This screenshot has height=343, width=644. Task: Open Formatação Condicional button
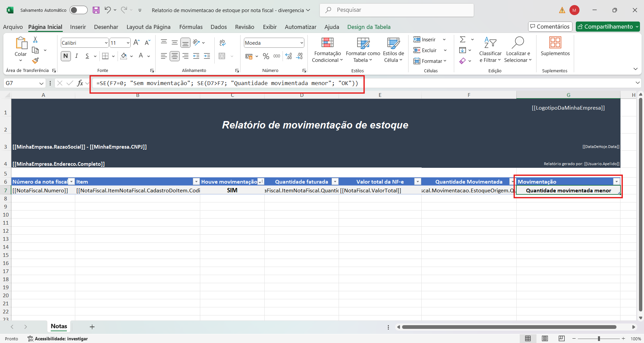pyautogui.click(x=328, y=50)
